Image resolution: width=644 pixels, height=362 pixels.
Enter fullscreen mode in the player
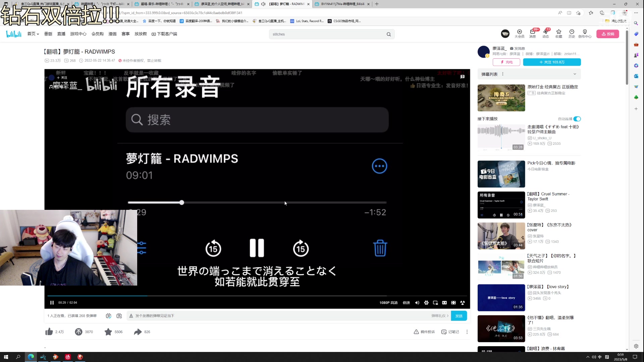point(463,302)
